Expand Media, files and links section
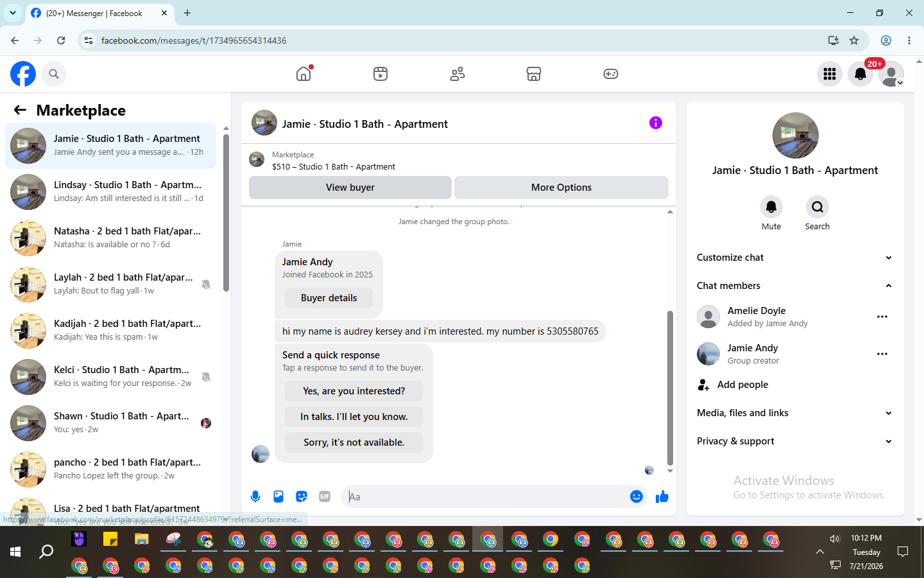This screenshot has height=578, width=924. coord(795,413)
